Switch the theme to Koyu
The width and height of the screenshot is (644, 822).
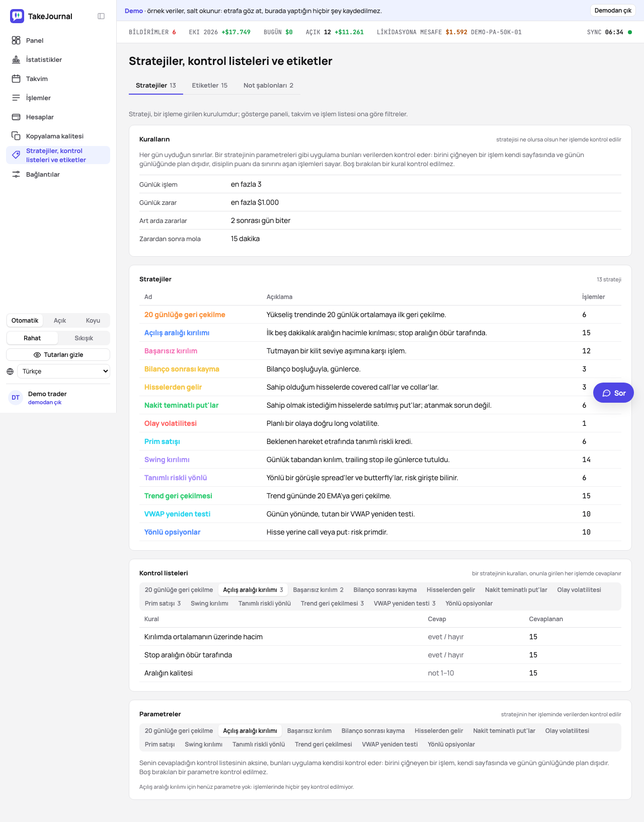coord(93,321)
